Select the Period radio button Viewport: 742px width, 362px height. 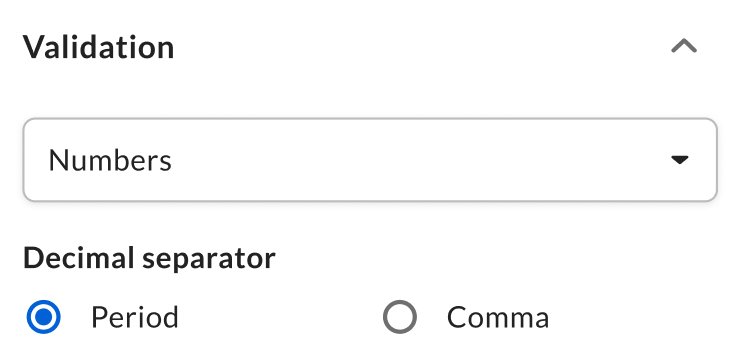click(x=44, y=317)
